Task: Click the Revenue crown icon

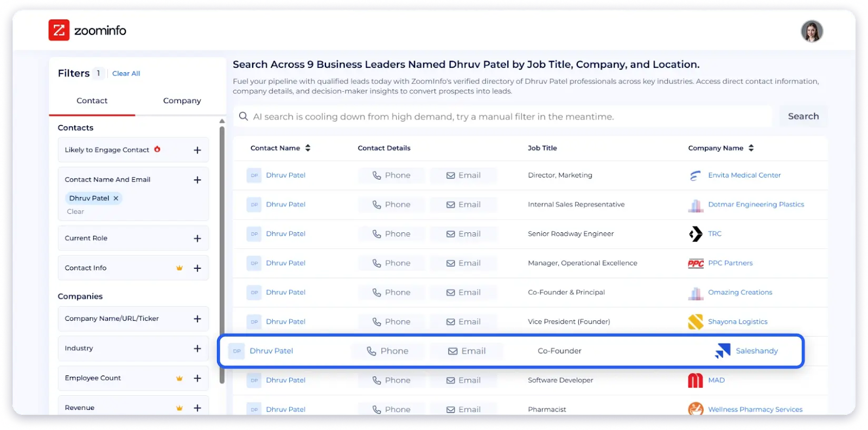Action: pyautogui.click(x=179, y=408)
